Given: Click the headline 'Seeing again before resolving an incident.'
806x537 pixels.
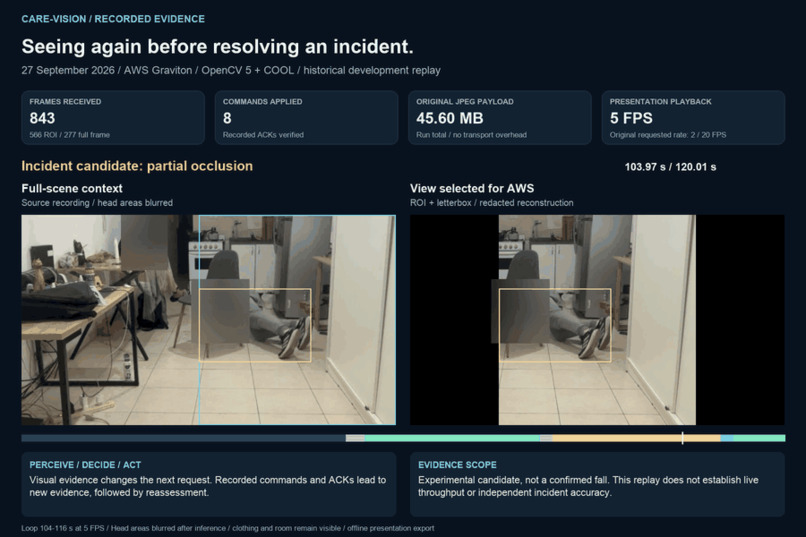Looking at the screenshot, I should pos(217,47).
